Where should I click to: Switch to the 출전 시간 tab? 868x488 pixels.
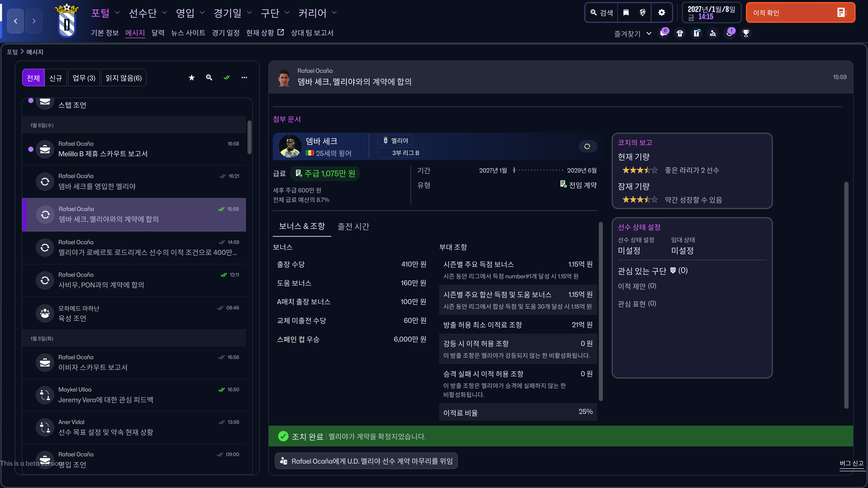pos(353,226)
